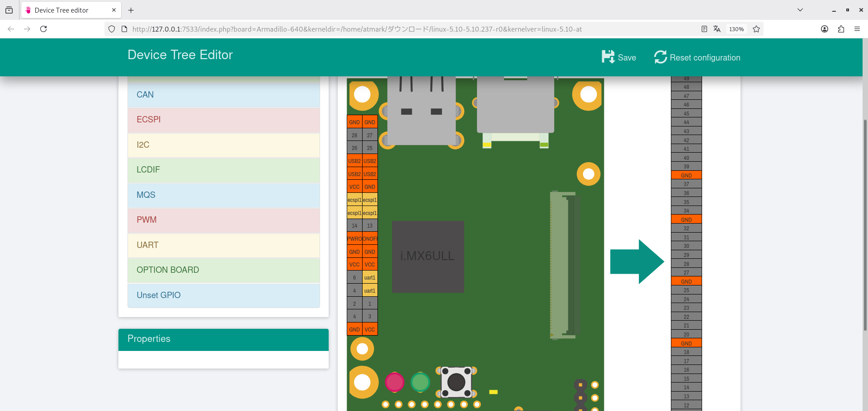The width and height of the screenshot is (868, 411).
Task: Open a new browser tab
Action: click(x=131, y=10)
